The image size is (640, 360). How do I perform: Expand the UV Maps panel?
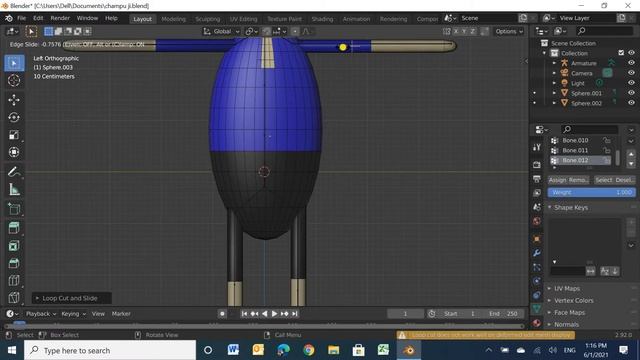point(566,289)
